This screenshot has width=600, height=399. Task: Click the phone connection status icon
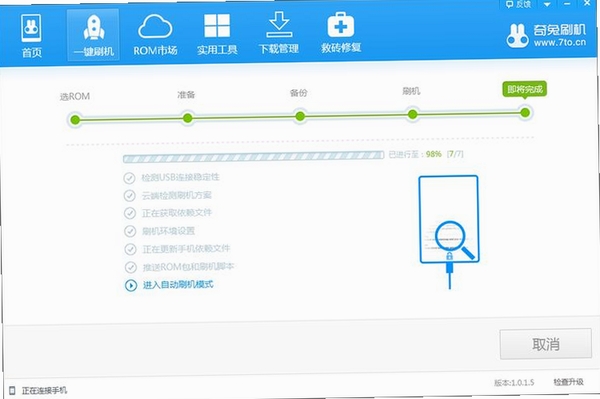12,391
